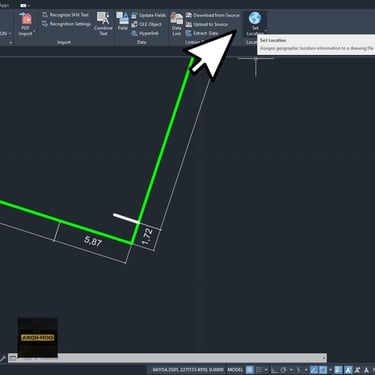Open the isometric drafting dropdown
375x375 pixels.
(306, 370)
